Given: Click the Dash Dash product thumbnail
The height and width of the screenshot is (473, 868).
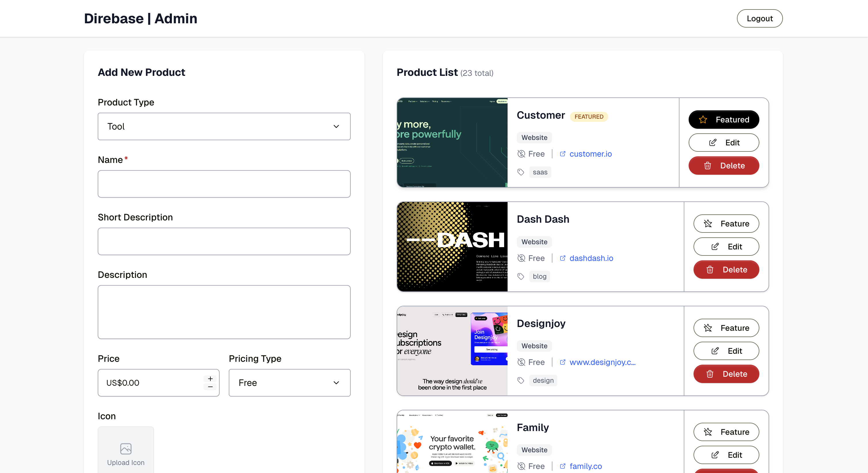Looking at the screenshot, I should (452, 247).
